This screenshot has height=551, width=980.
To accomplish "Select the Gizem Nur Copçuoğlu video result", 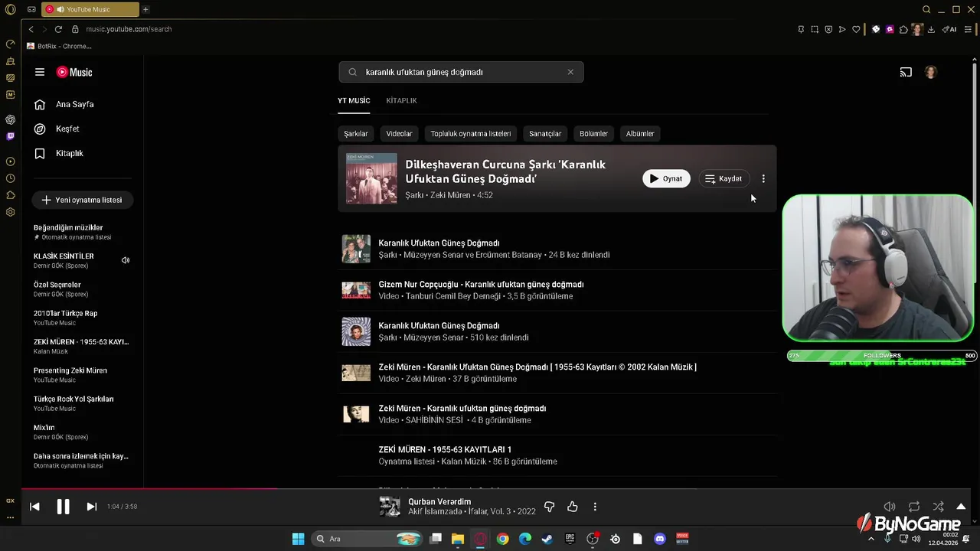I will coord(557,290).
